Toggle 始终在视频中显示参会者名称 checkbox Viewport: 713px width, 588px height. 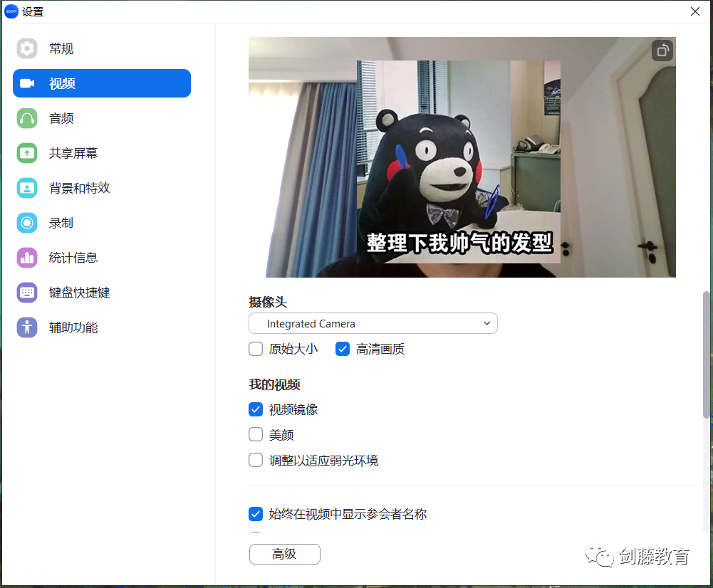[256, 514]
